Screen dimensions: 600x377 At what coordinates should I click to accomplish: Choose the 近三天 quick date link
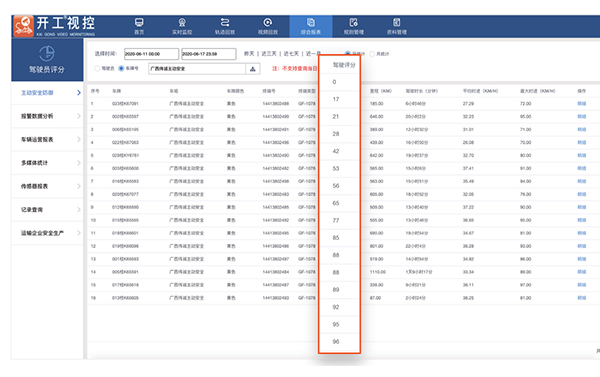click(269, 54)
